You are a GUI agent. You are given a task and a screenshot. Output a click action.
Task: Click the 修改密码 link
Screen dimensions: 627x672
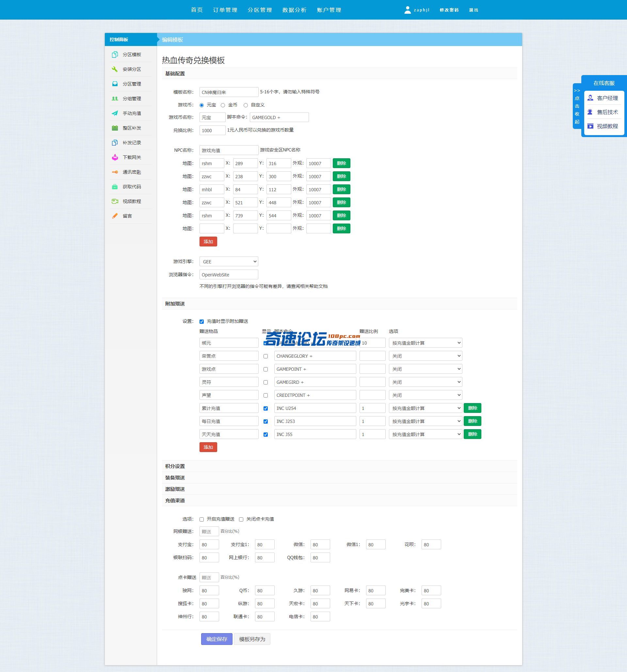(449, 10)
